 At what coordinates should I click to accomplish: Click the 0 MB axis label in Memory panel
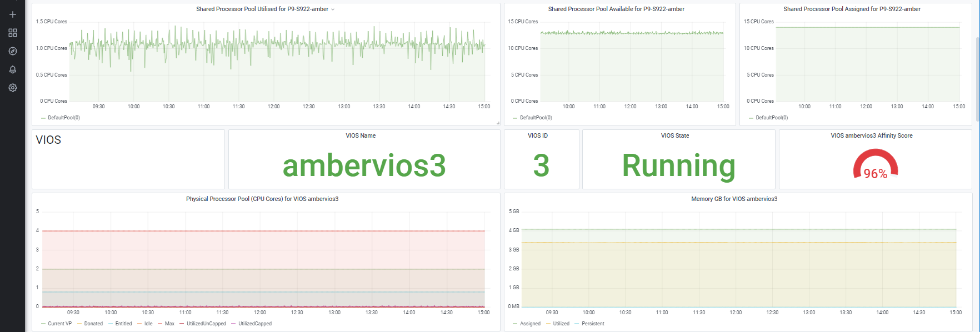[x=514, y=306]
